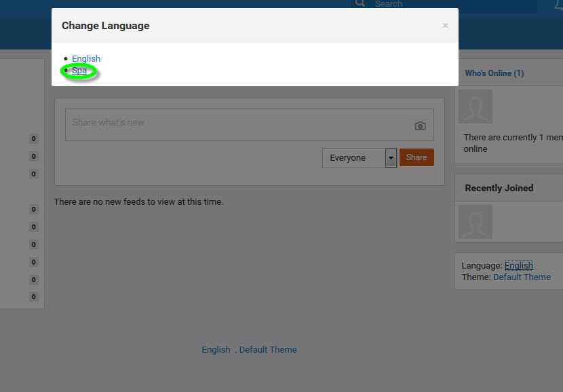The height and width of the screenshot is (392, 563).
Task: Open Default Theme link in sidebar
Action: (x=522, y=277)
